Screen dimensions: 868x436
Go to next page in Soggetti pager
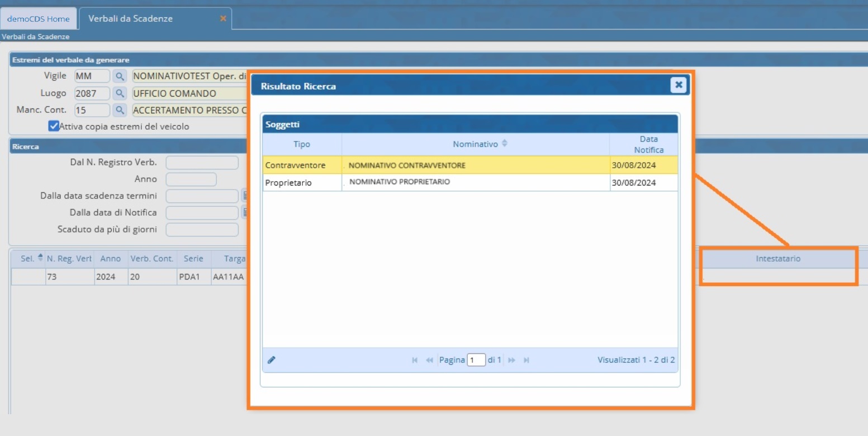(511, 361)
